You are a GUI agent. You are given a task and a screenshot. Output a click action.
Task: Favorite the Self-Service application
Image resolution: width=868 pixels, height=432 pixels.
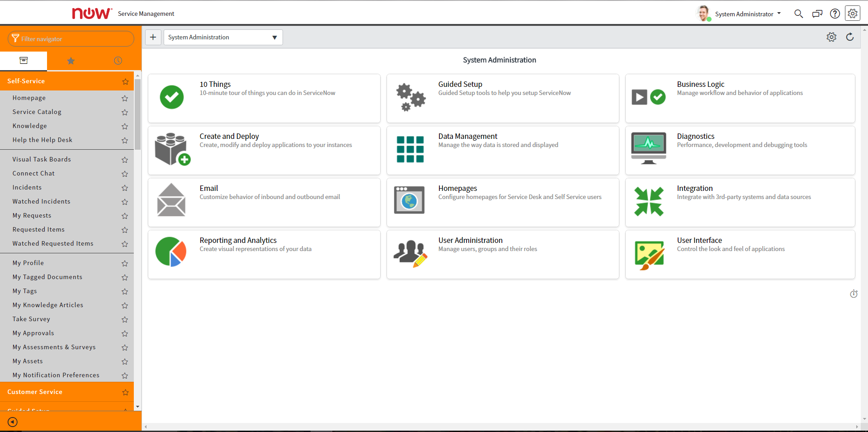pos(125,81)
